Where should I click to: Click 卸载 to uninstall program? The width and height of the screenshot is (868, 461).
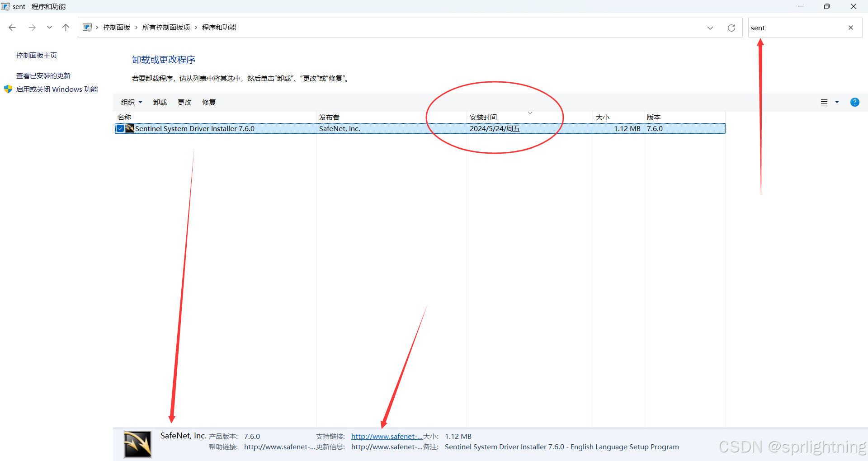click(160, 103)
